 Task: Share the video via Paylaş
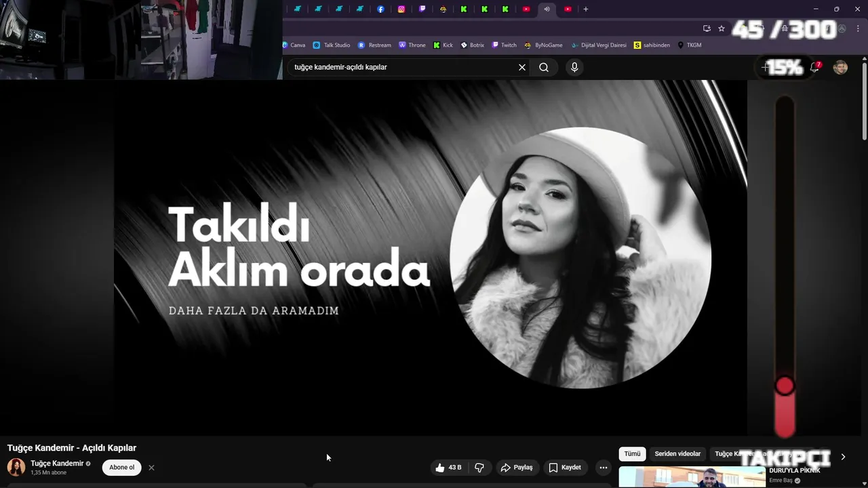point(517,468)
